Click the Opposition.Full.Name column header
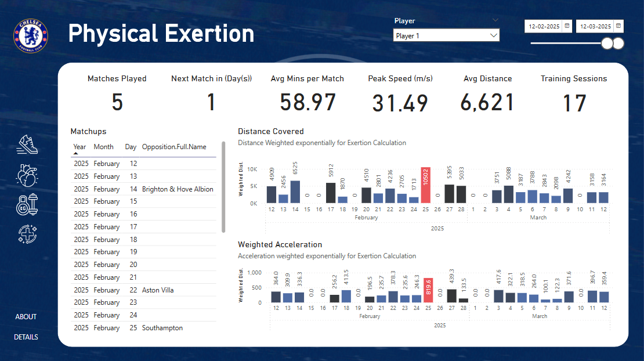This screenshot has height=361, width=644. 174,147
